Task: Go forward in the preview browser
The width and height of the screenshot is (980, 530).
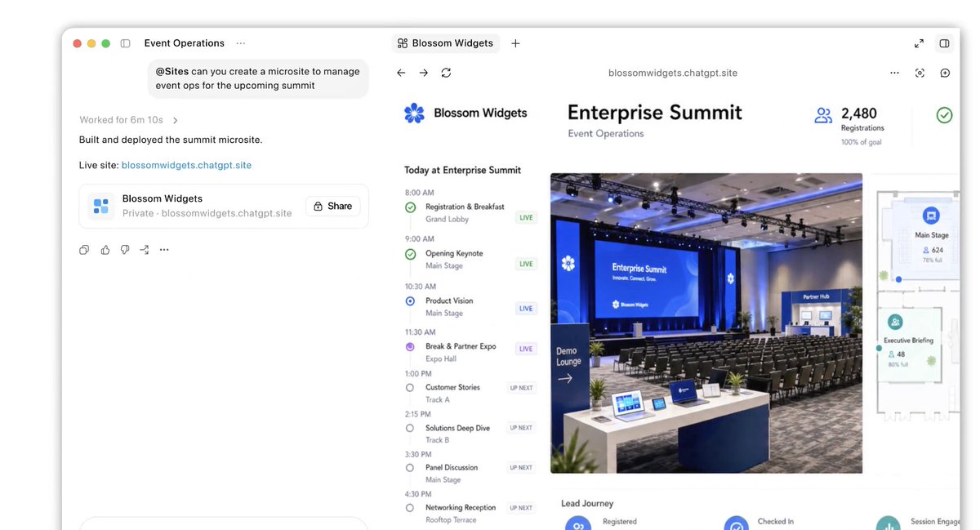Action: tap(423, 73)
